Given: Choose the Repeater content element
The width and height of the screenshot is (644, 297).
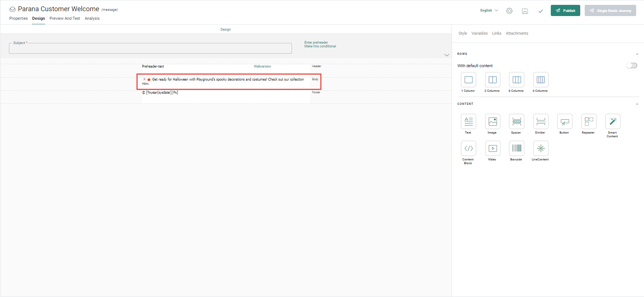Looking at the screenshot, I should coord(589,122).
